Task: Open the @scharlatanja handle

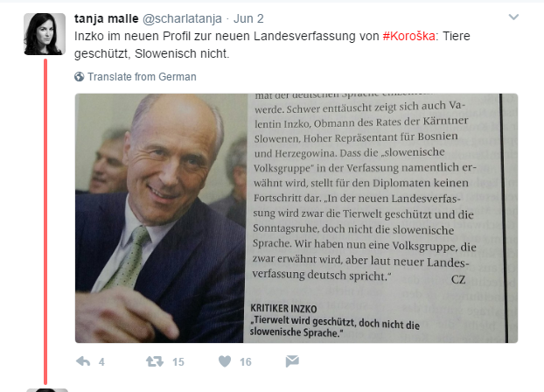Action: coord(182,18)
